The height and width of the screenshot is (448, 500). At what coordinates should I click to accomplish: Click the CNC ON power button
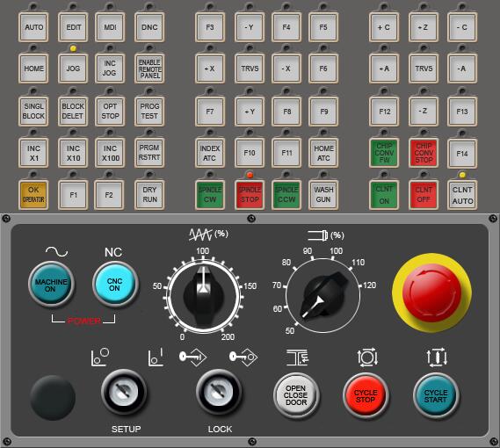pyautogui.click(x=115, y=285)
